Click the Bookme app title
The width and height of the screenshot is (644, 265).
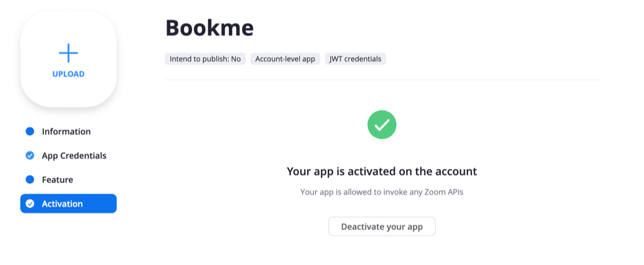[x=209, y=28]
